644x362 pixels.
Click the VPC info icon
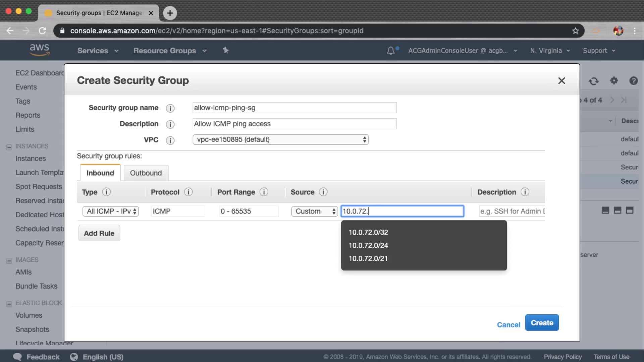[170, 140]
